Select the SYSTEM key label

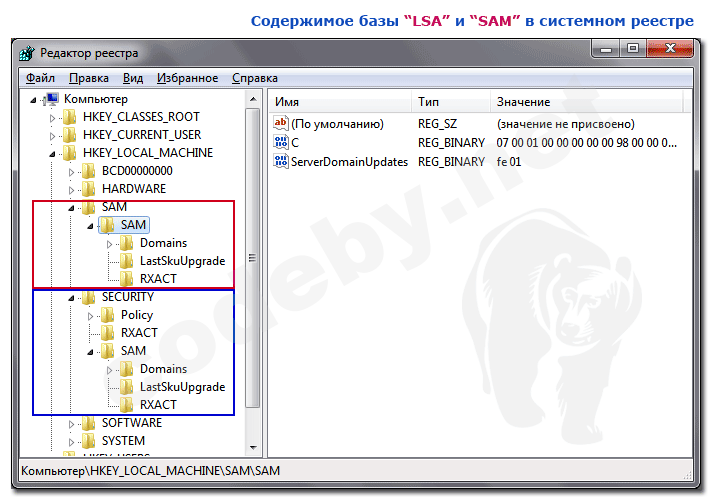(x=123, y=441)
